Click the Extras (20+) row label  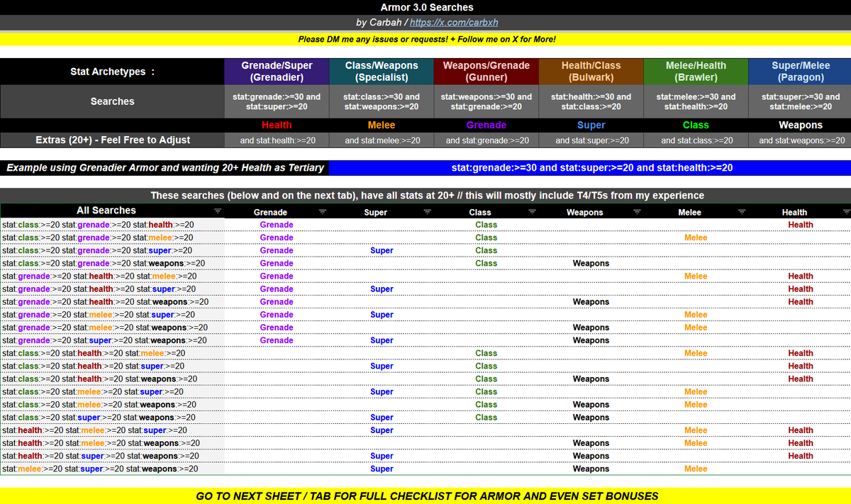click(x=112, y=140)
